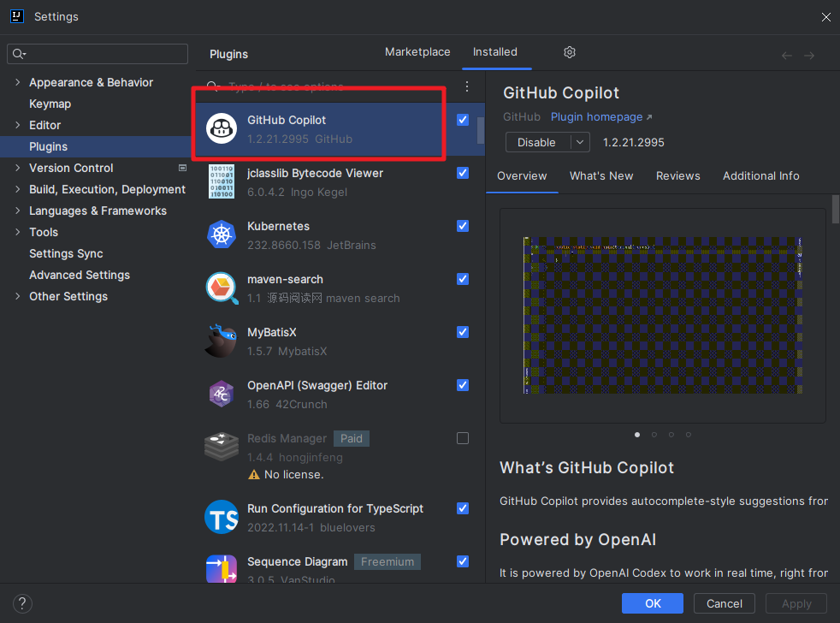Viewport: 840px width, 623px height.
Task: Uncheck the jclasslib Bytecode Viewer plugin
Action: click(463, 173)
